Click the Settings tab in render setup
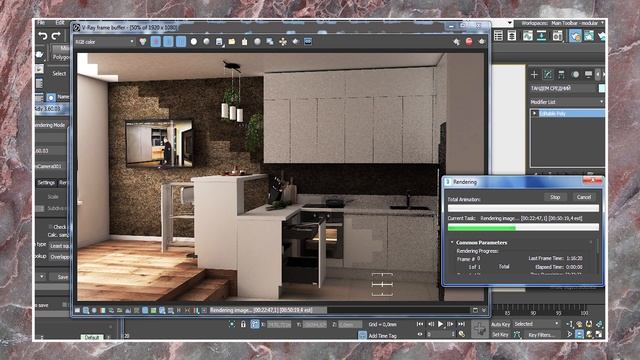The height and width of the screenshot is (360, 640). point(46,183)
